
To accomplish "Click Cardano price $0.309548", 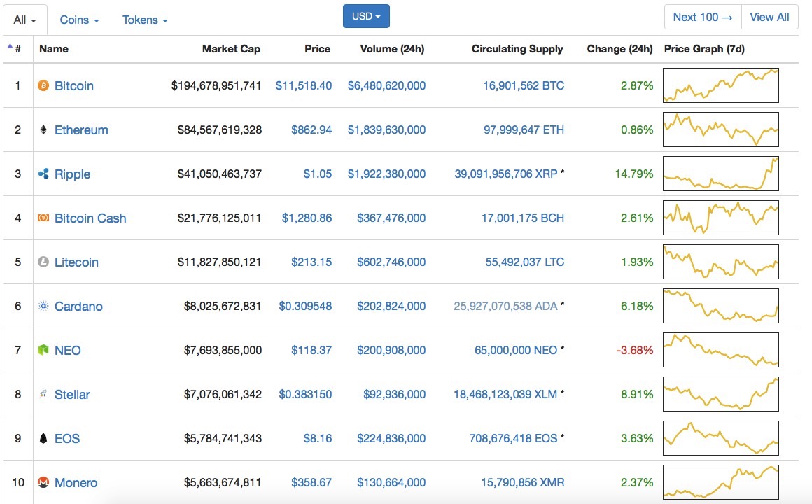I will pyautogui.click(x=305, y=306).
